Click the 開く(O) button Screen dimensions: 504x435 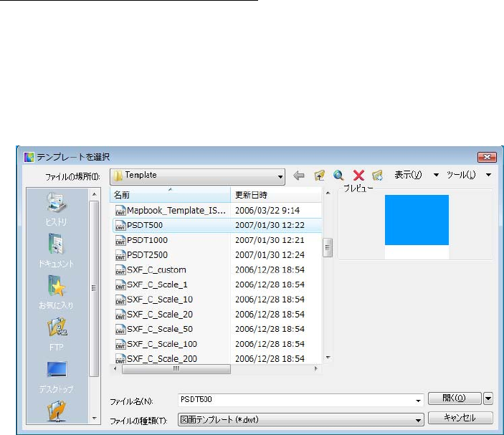(x=455, y=398)
